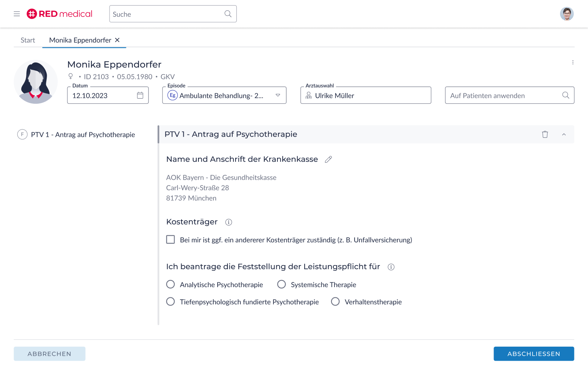Image resolution: width=588 pixels, height=368 pixels.
Task: Click the 81739 München text
Action: 191,198
